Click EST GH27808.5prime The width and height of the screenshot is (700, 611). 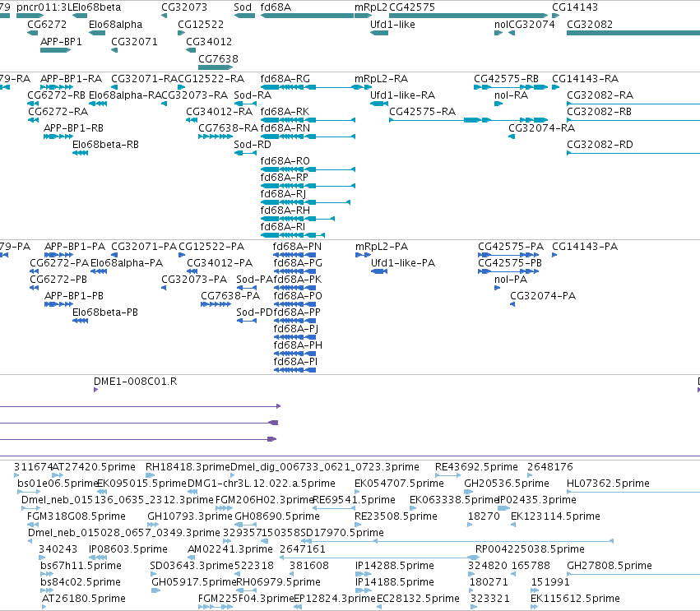click(x=610, y=566)
